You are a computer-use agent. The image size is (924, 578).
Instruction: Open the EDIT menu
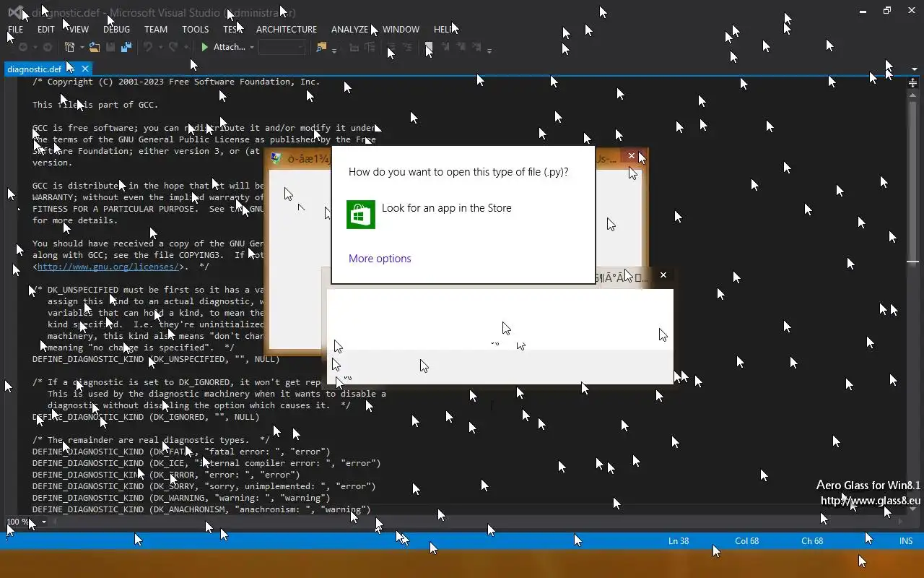pos(46,30)
